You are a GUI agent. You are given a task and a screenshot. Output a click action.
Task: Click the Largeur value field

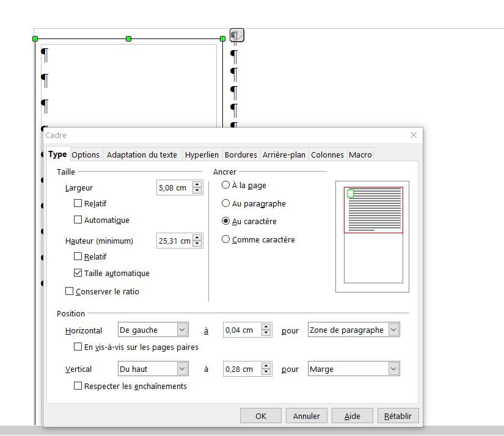[x=174, y=187]
